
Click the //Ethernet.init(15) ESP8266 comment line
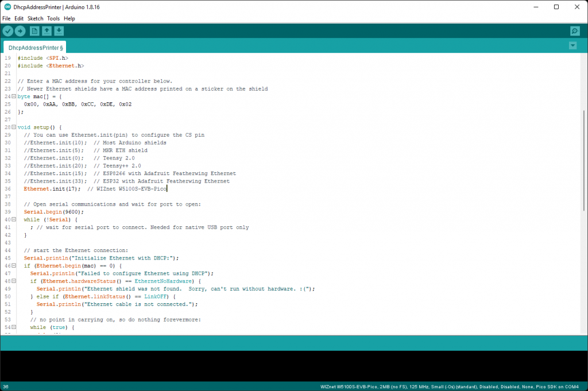[x=130, y=173]
